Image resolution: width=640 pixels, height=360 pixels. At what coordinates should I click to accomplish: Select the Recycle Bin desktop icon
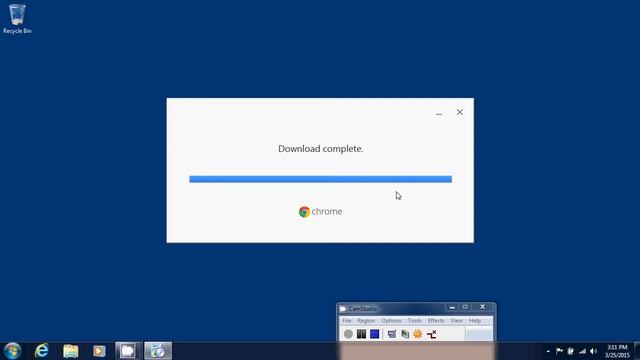[17, 19]
